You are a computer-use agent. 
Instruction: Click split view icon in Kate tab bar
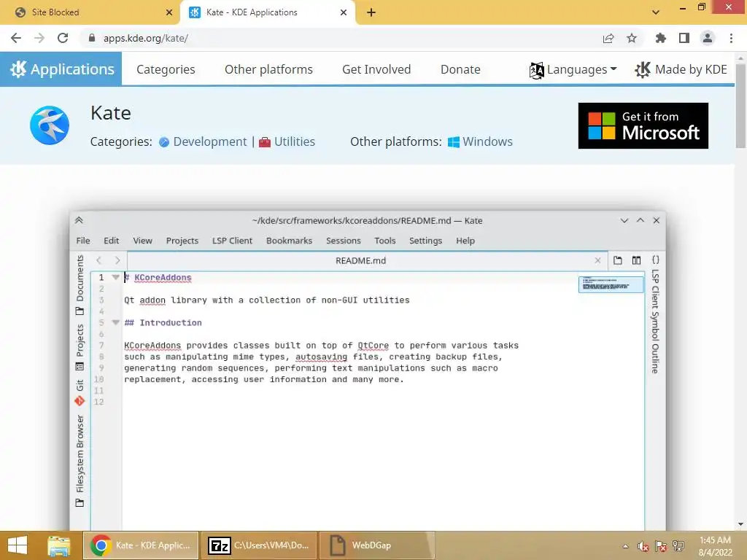point(636,260)
